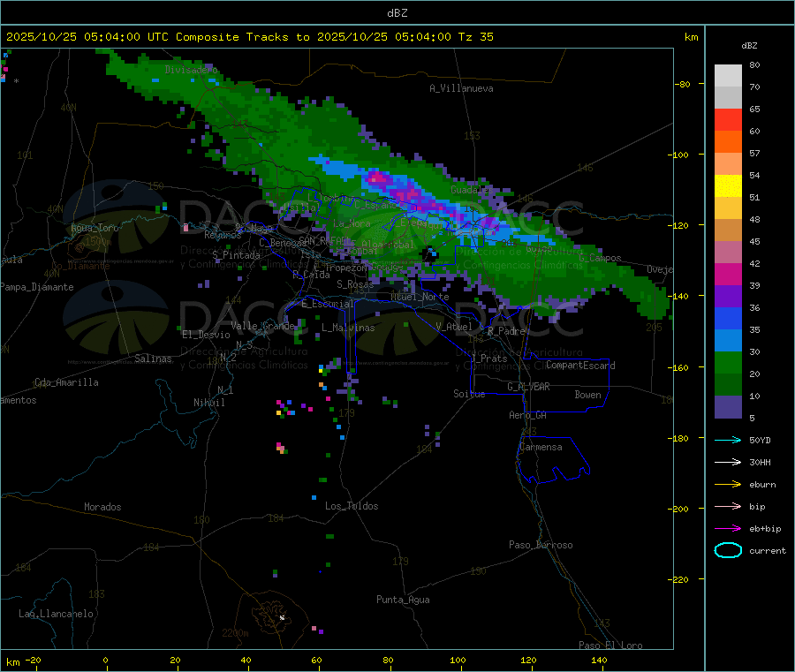Click the 'G_ALVEAR' map label
Image resolution: width=795 pixels, height=672 pixels.
pos(528,387)
